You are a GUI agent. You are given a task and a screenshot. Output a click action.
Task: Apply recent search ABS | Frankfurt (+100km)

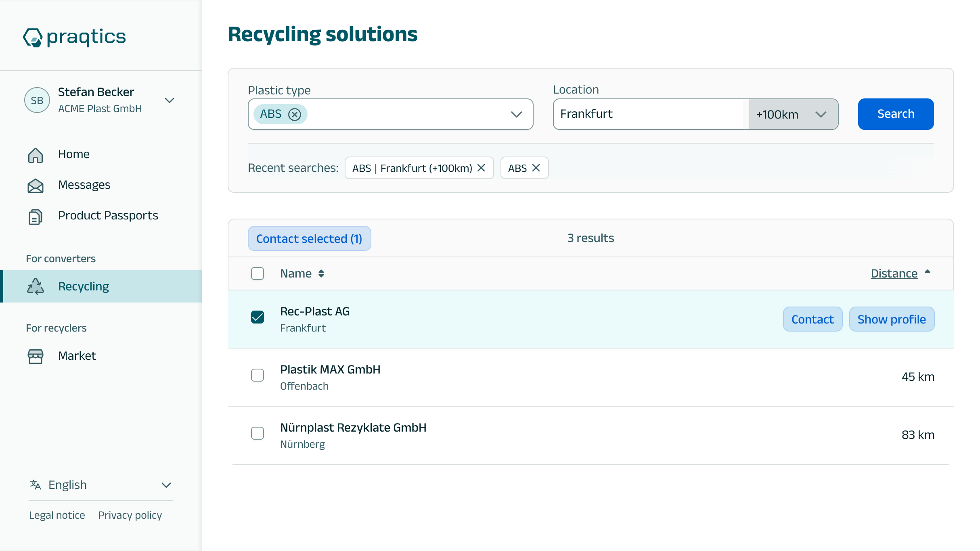[412, 168]
